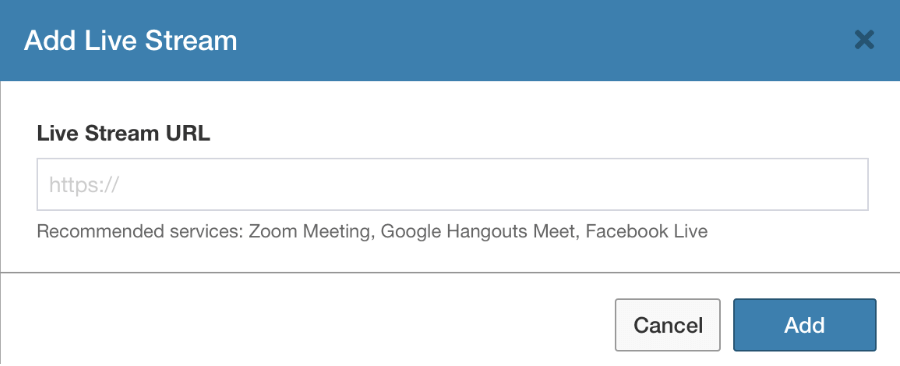
Task: Place cursor inside the empty URL field
Action: pyautogui.click(x=452, y=185)
